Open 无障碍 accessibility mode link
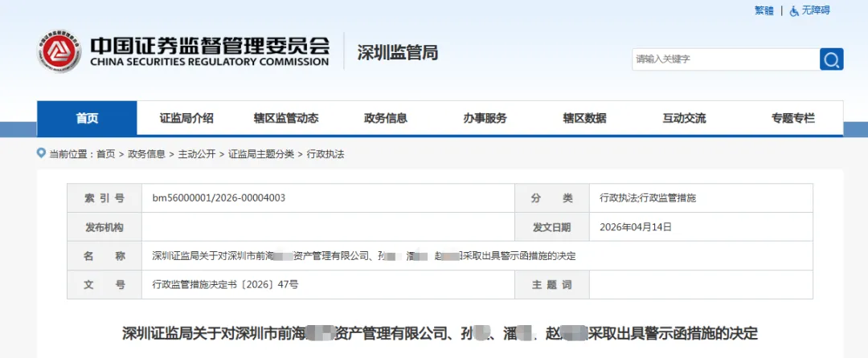Screen dimensions: 868x358 (816, 10)
